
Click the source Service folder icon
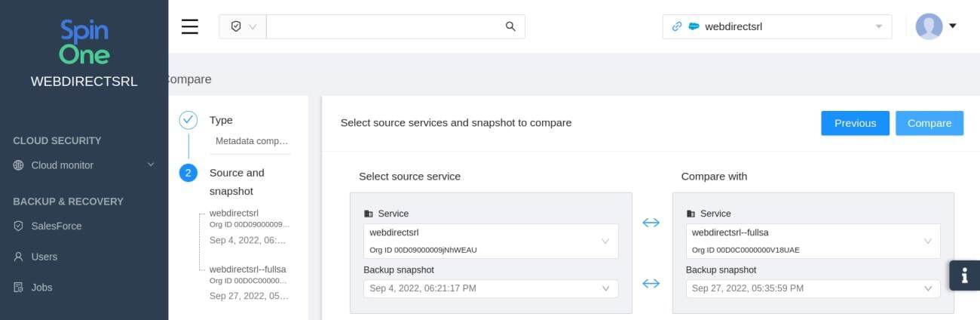click(x=369, y=214)
